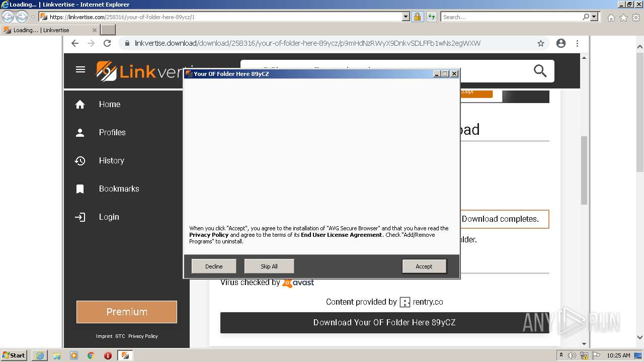The height and width of the screenshot is (362, 644).
Task: Open the IE search provider dropdown
Action: pos(595,17)
